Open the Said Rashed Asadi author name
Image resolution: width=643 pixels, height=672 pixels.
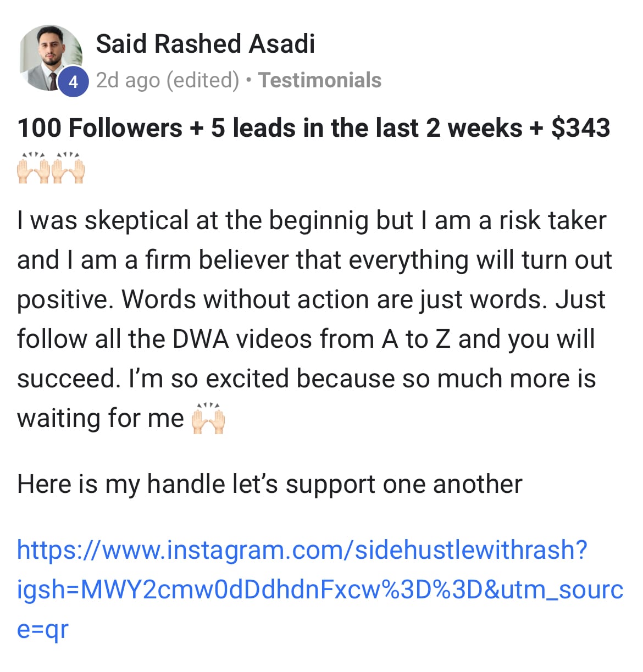[205, 44]
